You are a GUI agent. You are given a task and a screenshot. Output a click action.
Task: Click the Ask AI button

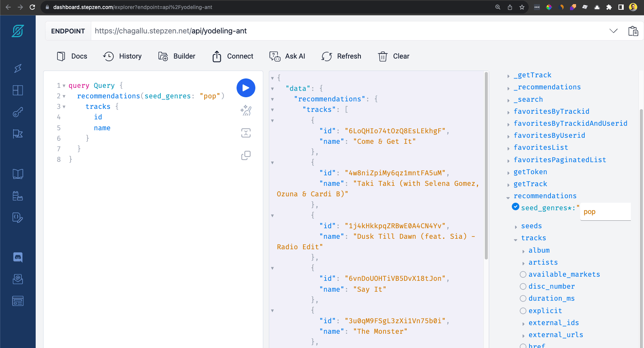click(x=287, y=56)
